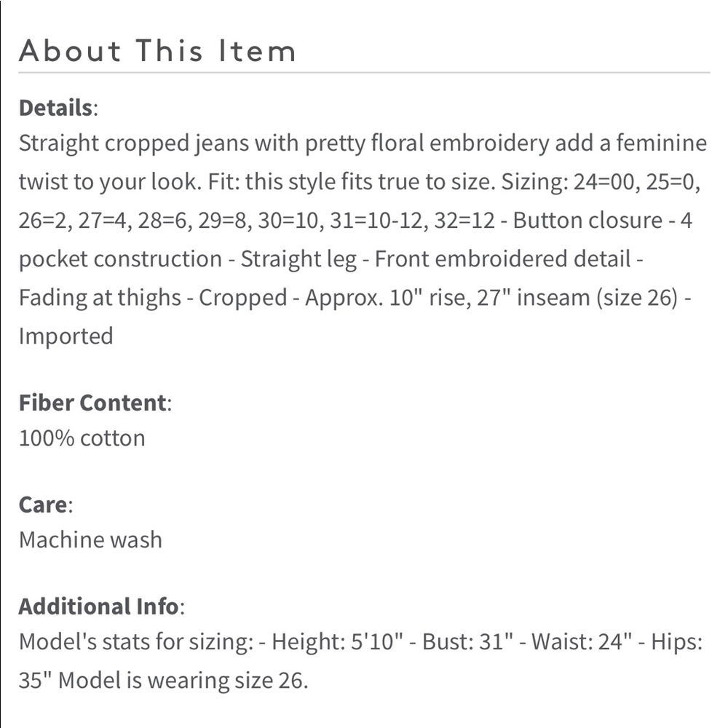Select the "Details" section label
The image size is (728, 728).
click(x=56, y=108)
